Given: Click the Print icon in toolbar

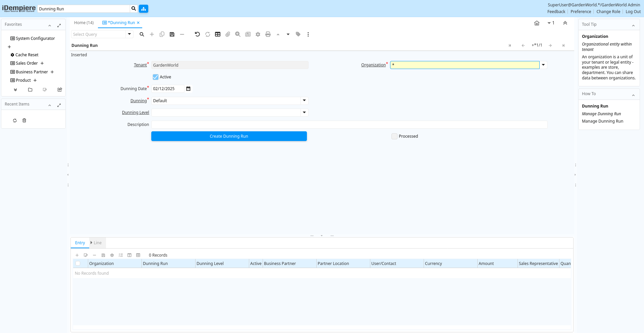Looking at the screenshot, I should pos(268,35).
